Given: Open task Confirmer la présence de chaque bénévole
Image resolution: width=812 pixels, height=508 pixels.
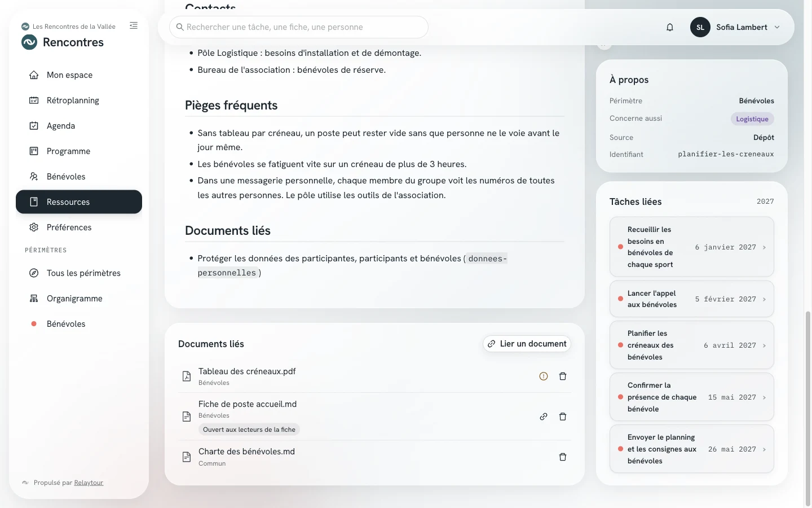Looking at the screenshot, I should click(692, 397).
